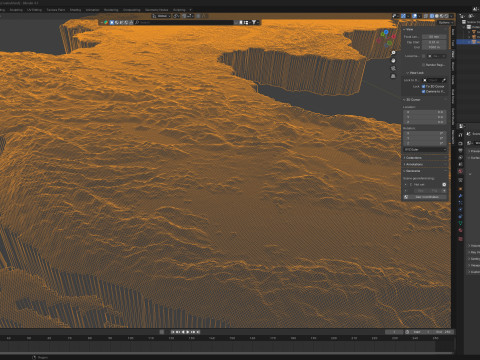
Task: Select wireframe viewport shading
Action: [432, 16]
